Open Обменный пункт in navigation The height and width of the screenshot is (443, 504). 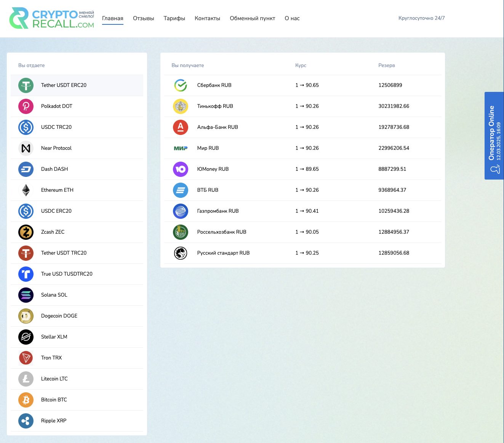tap(253, 18)
